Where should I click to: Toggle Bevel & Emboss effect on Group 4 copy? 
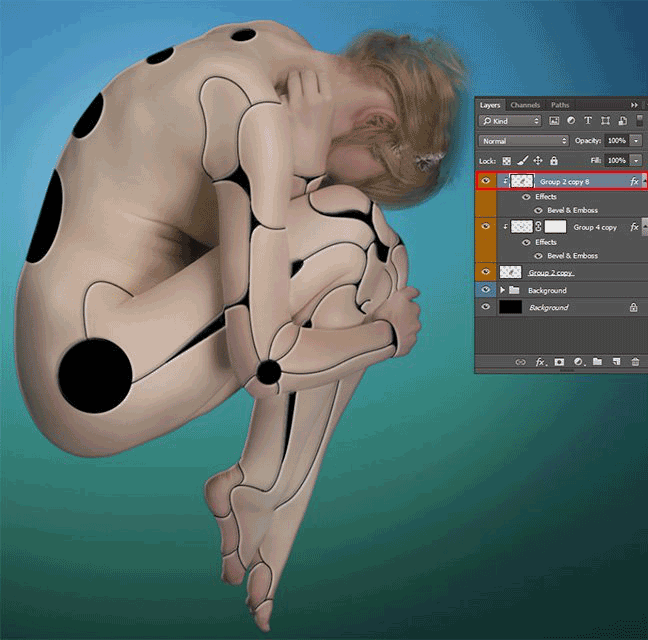[538, 256]
